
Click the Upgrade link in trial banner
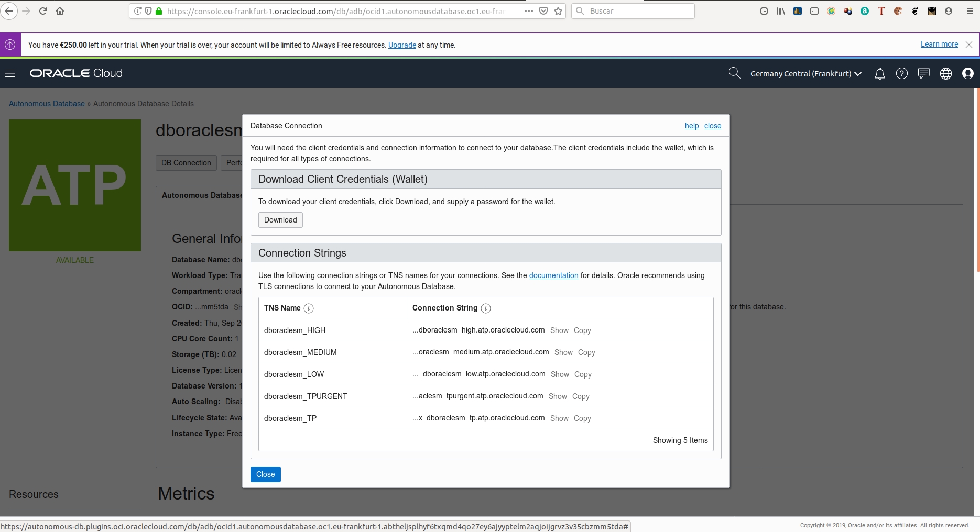pos(402,45)
